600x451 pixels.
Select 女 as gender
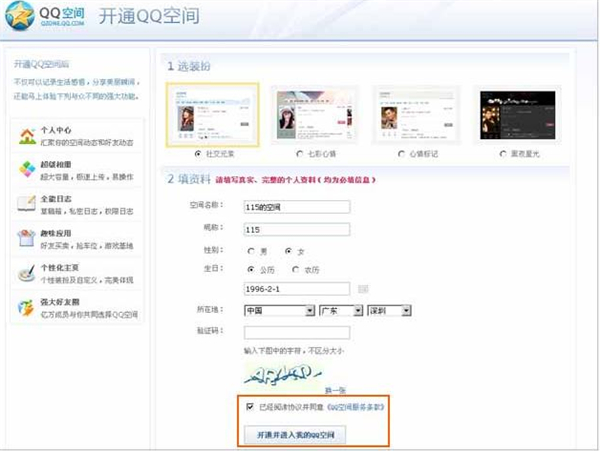click(x=289, y=251)
